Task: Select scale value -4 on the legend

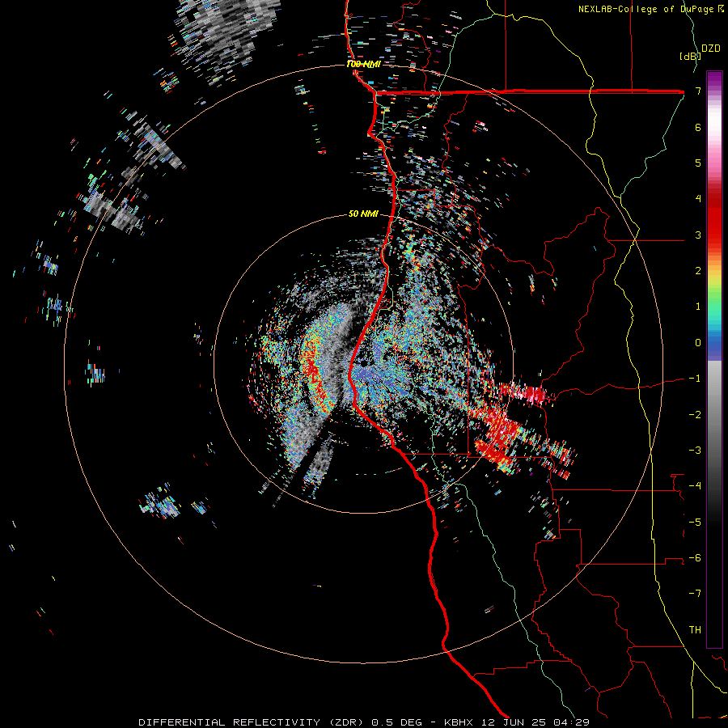Action: [695, 486]
